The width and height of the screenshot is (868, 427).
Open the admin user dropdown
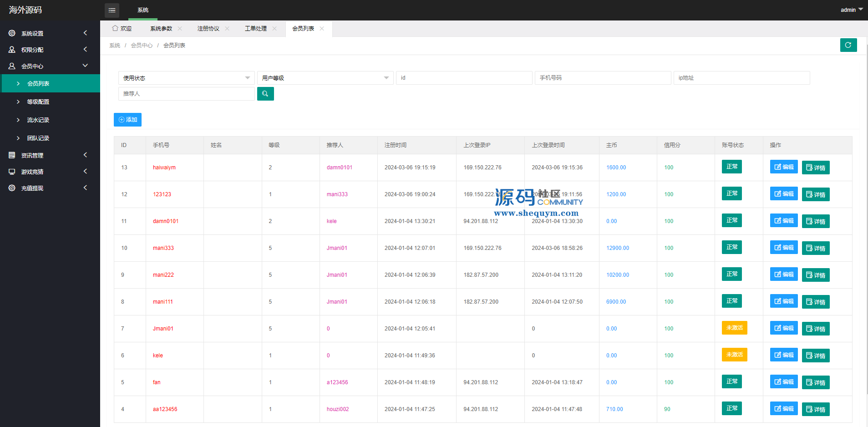coord(852,10)
